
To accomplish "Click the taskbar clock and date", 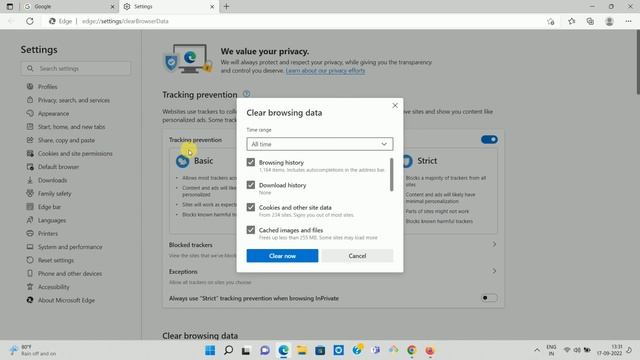I will point(609,350).
